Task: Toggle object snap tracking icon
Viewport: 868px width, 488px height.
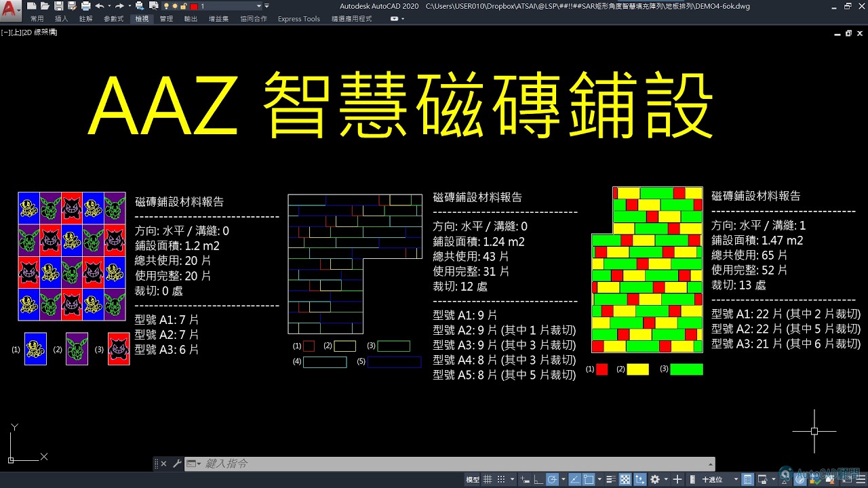Action: coord(574,479)
